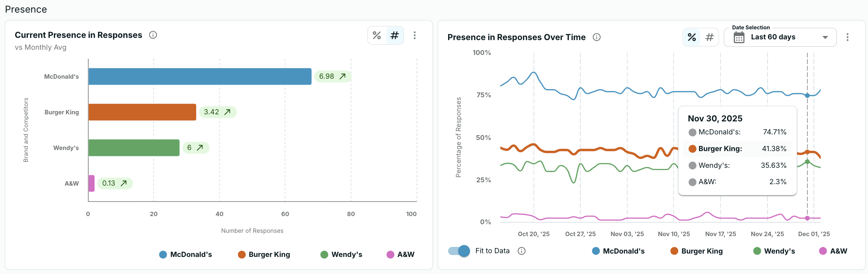Click info icon beside Presence in Responses Over Time
This screenshot has width=868, height=274.
597,37
